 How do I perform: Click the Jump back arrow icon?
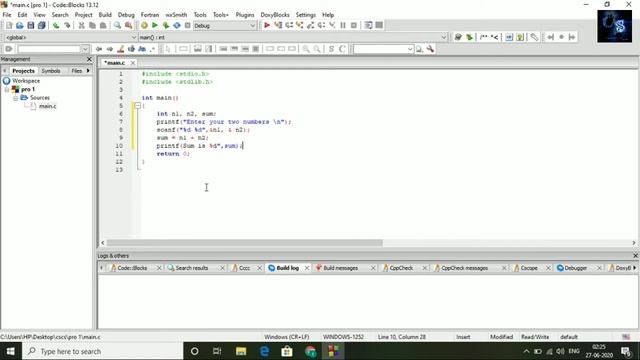pyautogui.click(x=99, y=49)
